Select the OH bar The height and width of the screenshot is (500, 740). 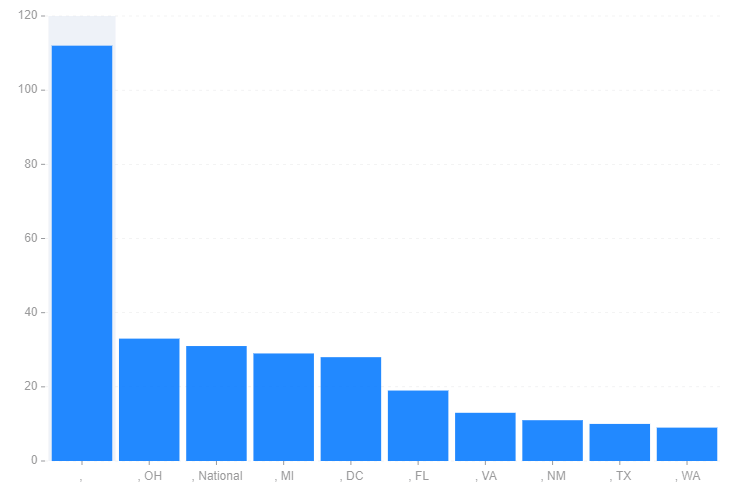[x=149, y=399]
